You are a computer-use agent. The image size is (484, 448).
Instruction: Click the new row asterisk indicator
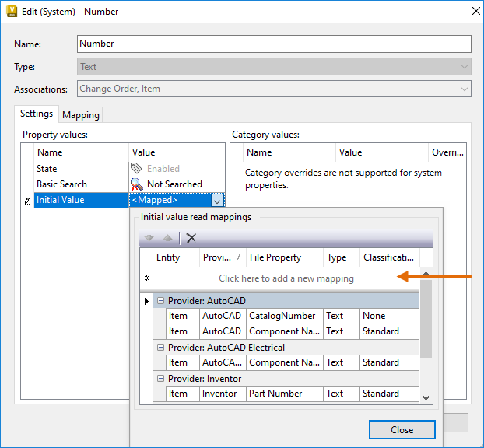coord(146,278)
